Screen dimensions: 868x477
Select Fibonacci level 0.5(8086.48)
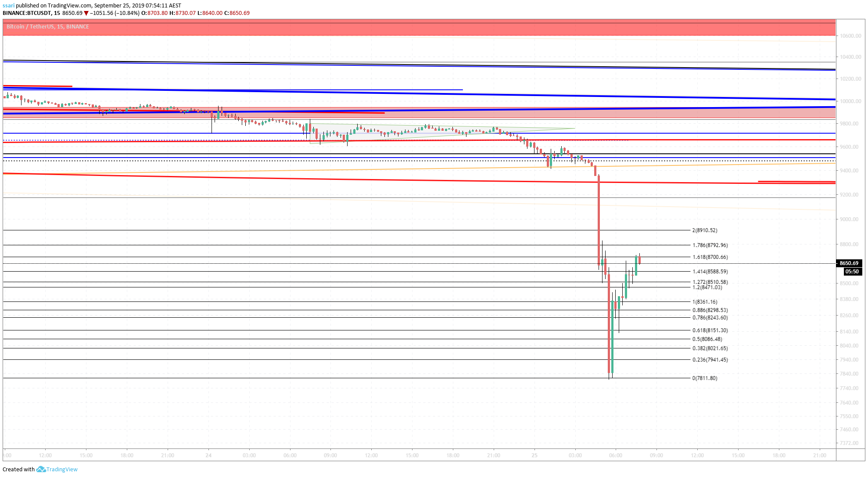[x=707, y=339]
